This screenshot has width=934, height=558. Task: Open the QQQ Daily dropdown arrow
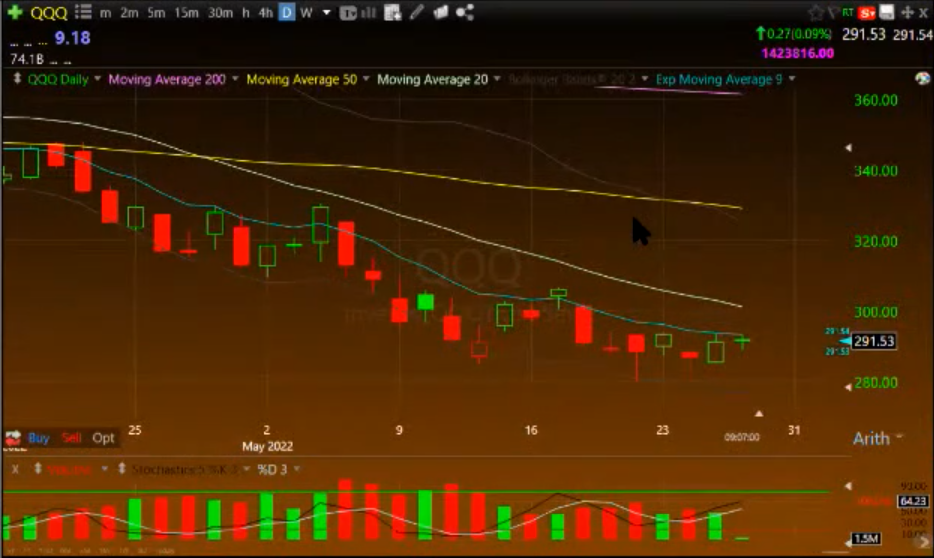pos(97,78)
